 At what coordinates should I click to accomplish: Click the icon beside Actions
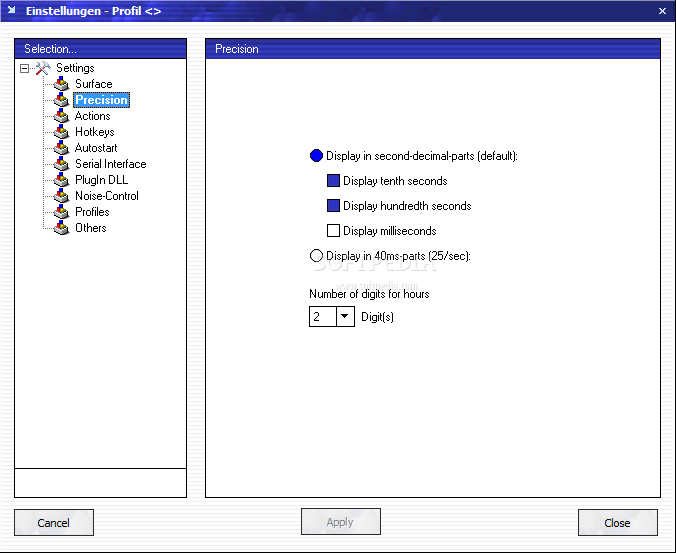pos(62,116)
